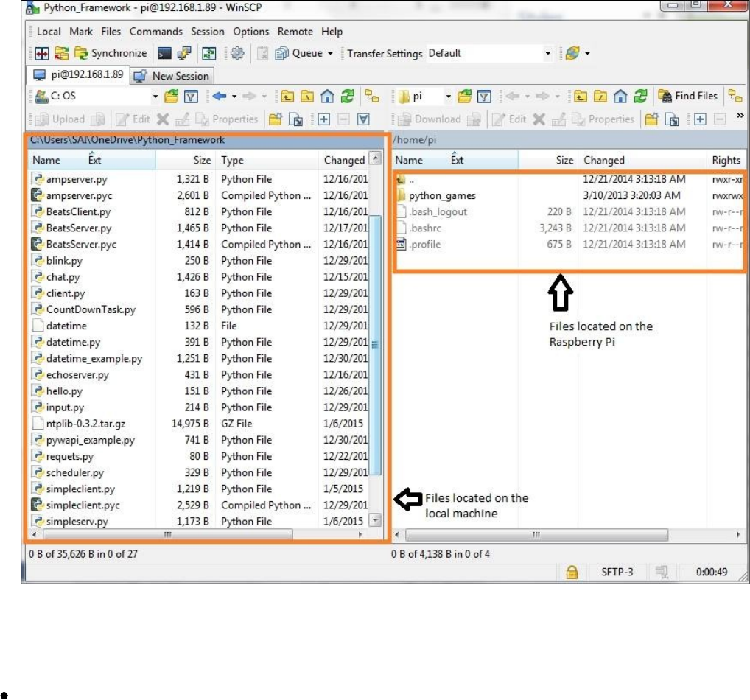This screenshot has height=700, width=750.
Task: Create new local folder icon
Action: [x=276, y=119]
